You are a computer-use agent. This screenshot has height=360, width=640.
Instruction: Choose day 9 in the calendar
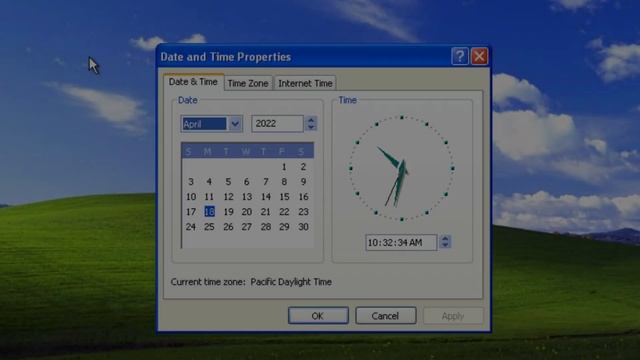(x=303, y=182)
